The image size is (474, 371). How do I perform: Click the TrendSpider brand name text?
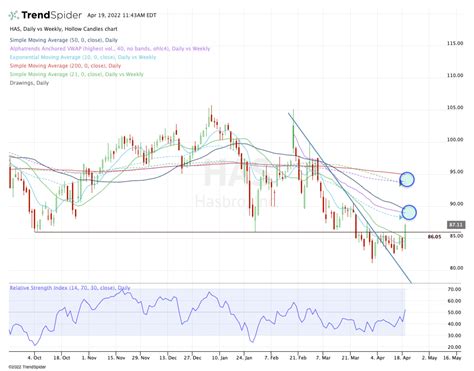(x=52, y=15)
